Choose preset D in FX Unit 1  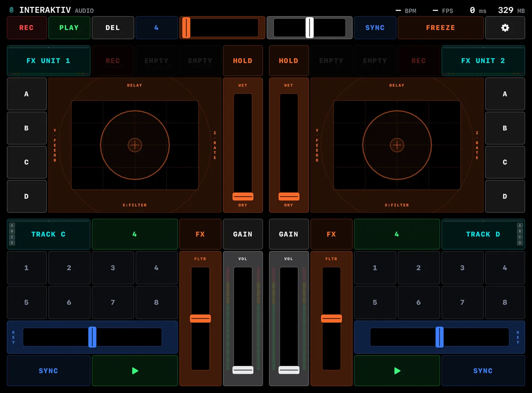click(x=27, y=196)
